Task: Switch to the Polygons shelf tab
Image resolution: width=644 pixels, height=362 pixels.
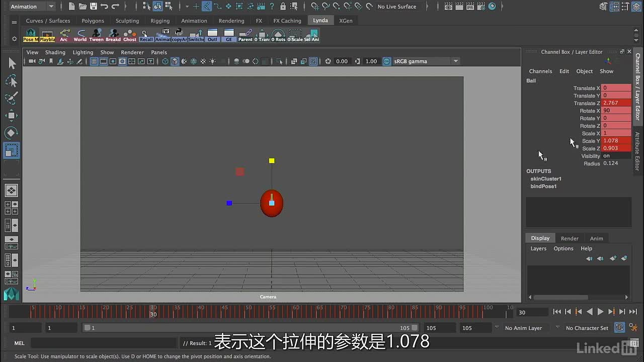Action: point(93,21)
